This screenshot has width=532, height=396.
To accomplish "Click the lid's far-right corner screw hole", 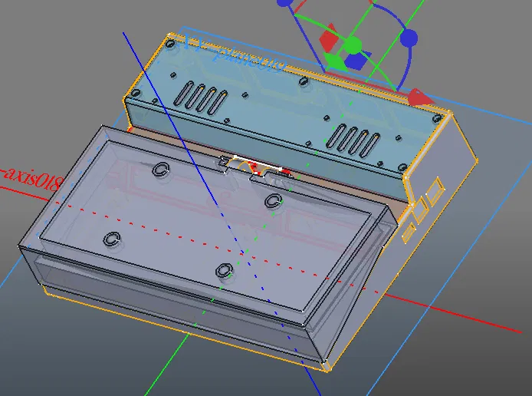I will (438, 118).
